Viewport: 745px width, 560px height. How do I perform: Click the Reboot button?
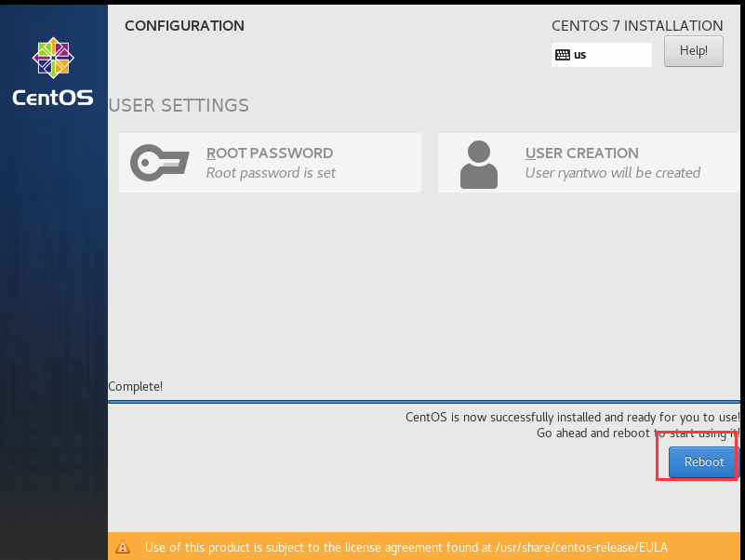(x=703, y=461)
